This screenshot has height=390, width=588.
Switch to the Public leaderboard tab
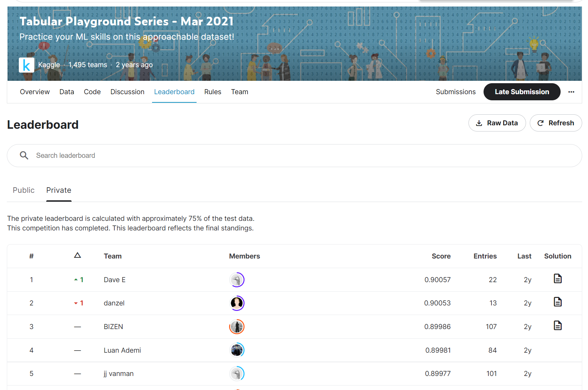[24, 190]
